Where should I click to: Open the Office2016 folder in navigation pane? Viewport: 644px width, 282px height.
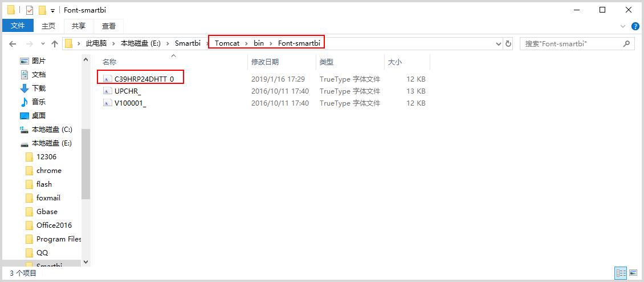[54, 225]
